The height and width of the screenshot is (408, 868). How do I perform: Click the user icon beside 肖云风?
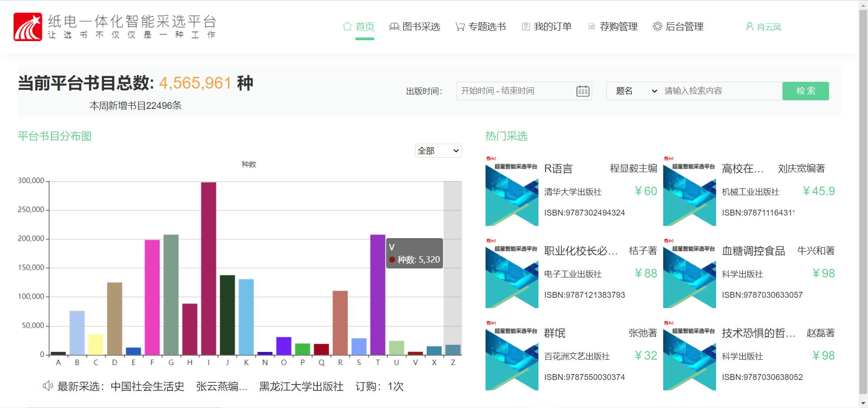tap(750, 27)
